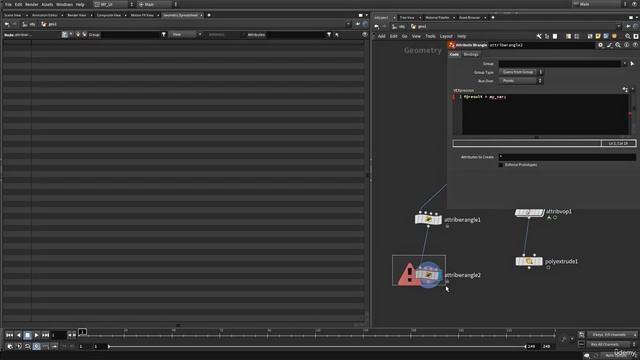
Task: Click the wrench tools icon in network toolbar
Action: [x=539, y=36]
